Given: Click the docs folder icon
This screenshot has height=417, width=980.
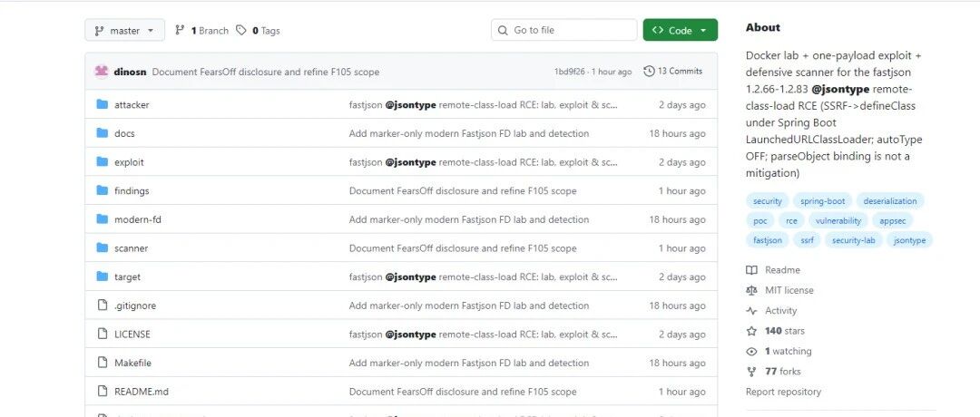Looking at the screenshot, I should pyautogui.click(x=103, y=133).
